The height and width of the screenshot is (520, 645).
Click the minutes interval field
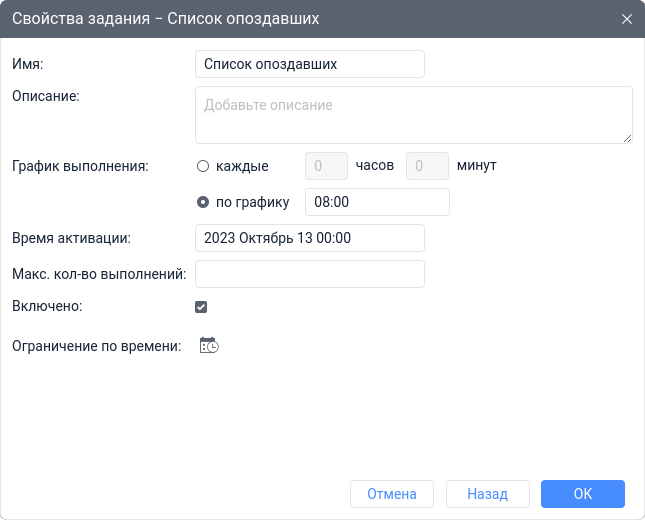(x=427, y=166)
